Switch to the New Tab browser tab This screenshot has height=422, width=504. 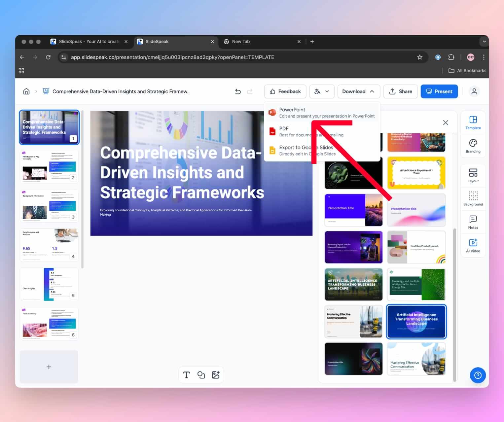(241, 42)
